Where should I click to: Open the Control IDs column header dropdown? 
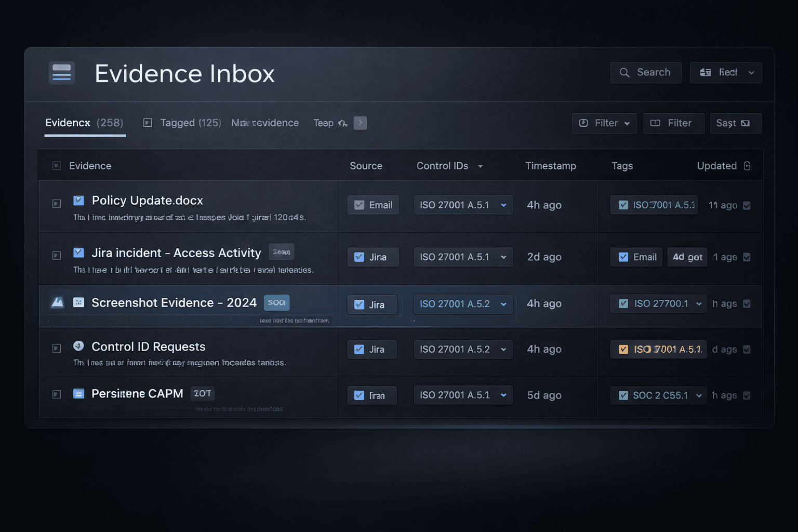pyautogui.click(x=481, y=166)
